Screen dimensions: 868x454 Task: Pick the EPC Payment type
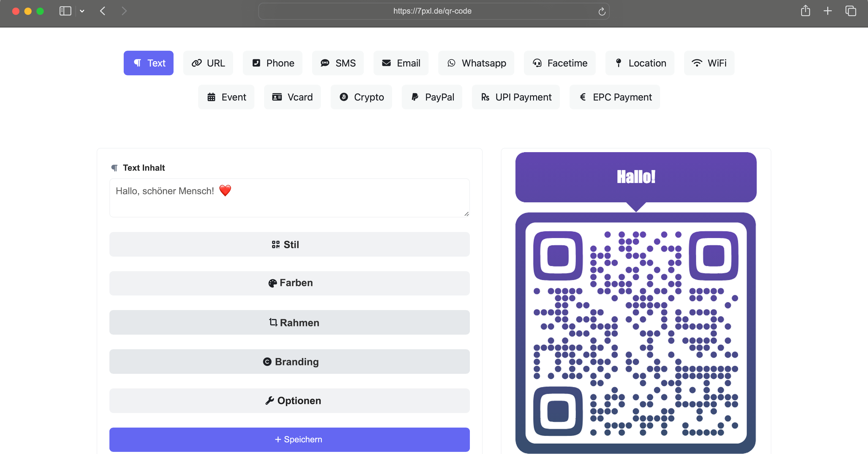pyautogui.click(x=615, y=97)
